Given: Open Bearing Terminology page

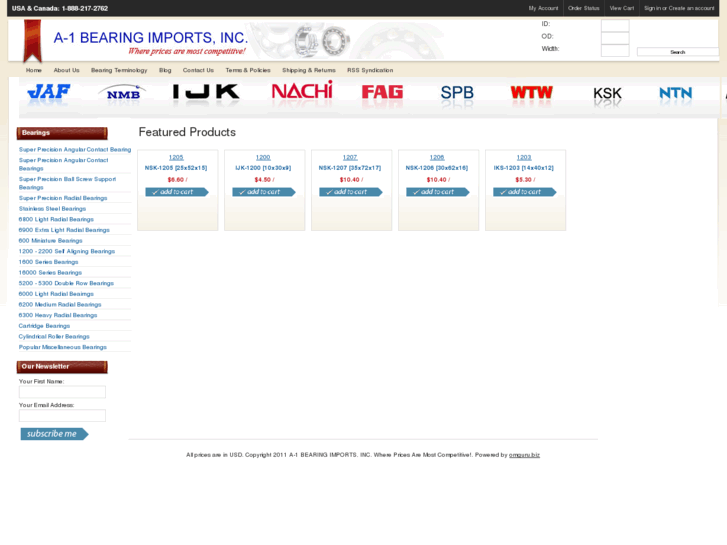Looking at the screenshot, I should (x=119, y=71).
